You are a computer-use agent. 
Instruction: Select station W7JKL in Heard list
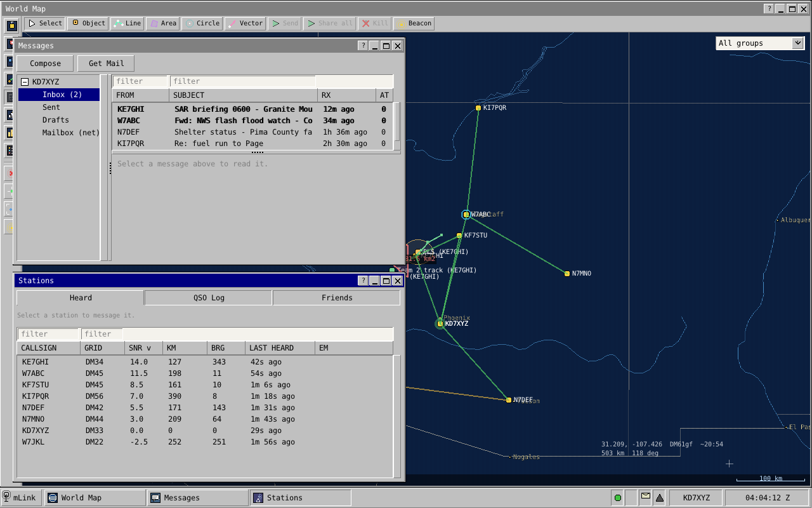click(205, 442)
